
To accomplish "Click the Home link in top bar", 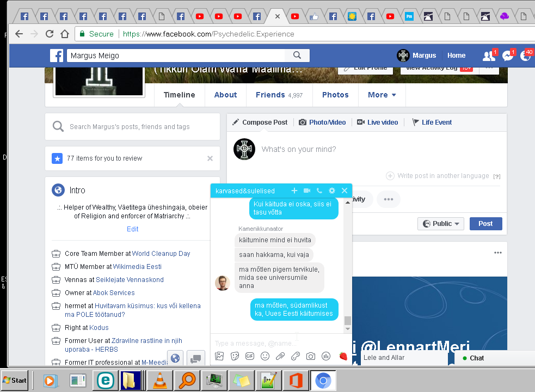I will point(456,56).
